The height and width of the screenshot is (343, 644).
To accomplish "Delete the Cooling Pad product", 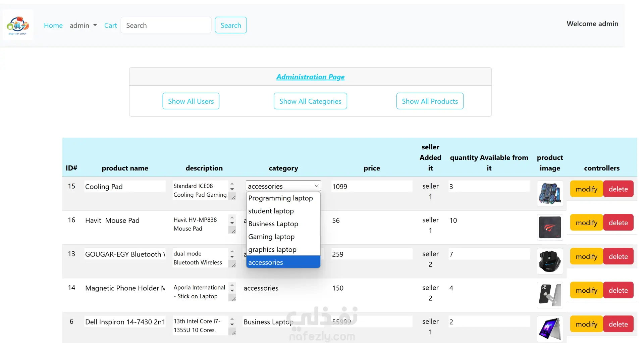I will click(x=618, y=189).
